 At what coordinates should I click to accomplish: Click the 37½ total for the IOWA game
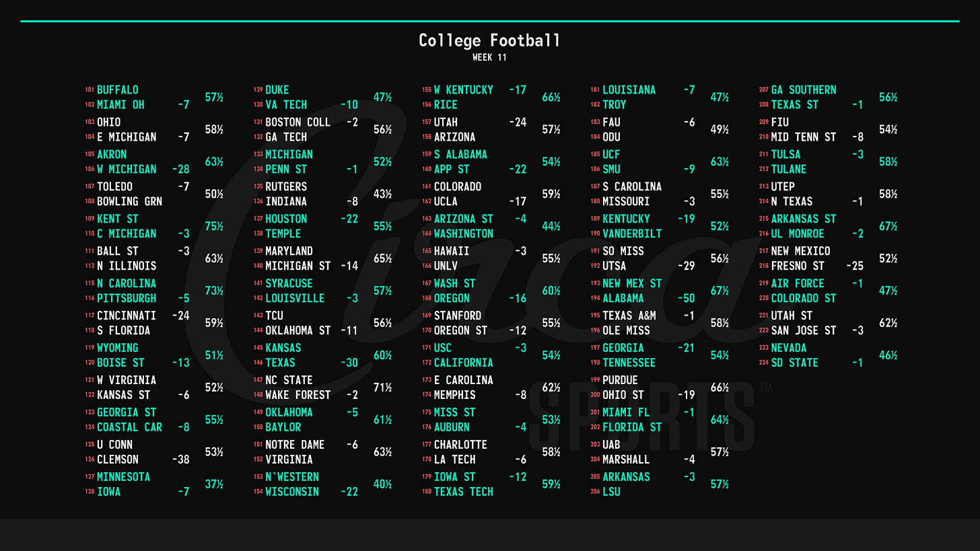tap(214, 484)
